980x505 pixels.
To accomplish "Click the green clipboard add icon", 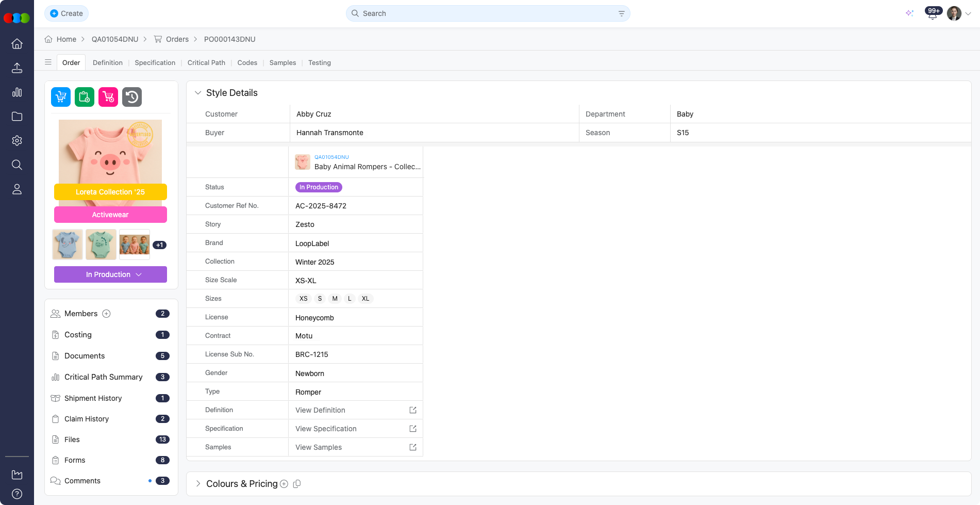I will [85, 97].
